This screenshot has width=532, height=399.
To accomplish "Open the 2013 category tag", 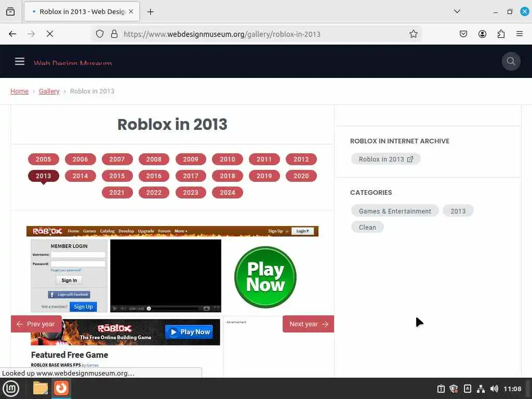I will coord(458,211).
